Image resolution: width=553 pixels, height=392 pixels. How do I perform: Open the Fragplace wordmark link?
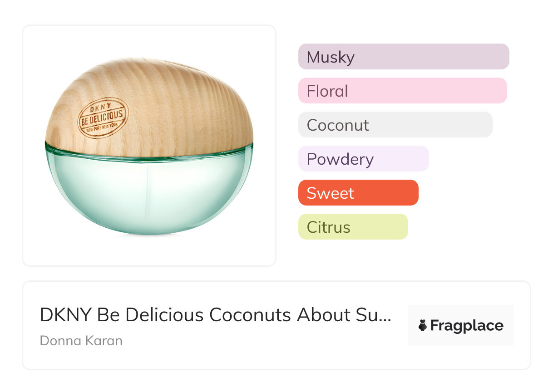[466, 326]
